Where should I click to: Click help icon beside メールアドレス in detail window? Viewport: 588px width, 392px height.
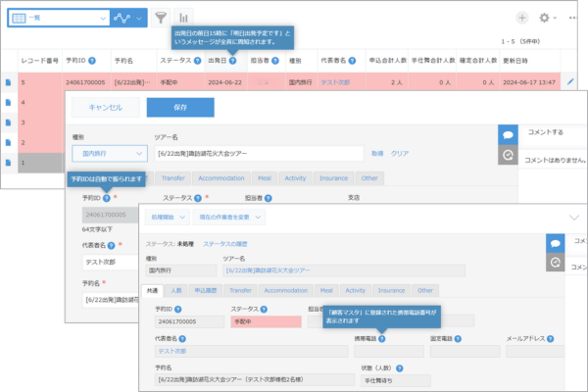click(x=550, y=339)
